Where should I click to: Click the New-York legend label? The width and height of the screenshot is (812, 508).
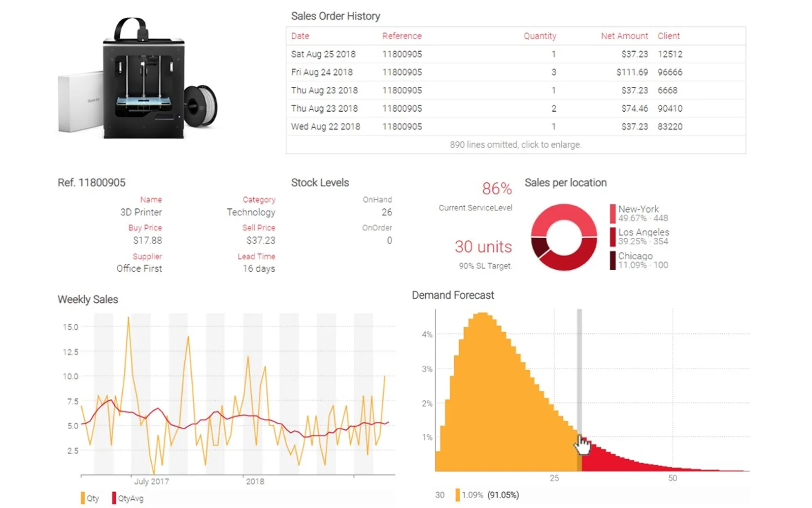[638, 209]
